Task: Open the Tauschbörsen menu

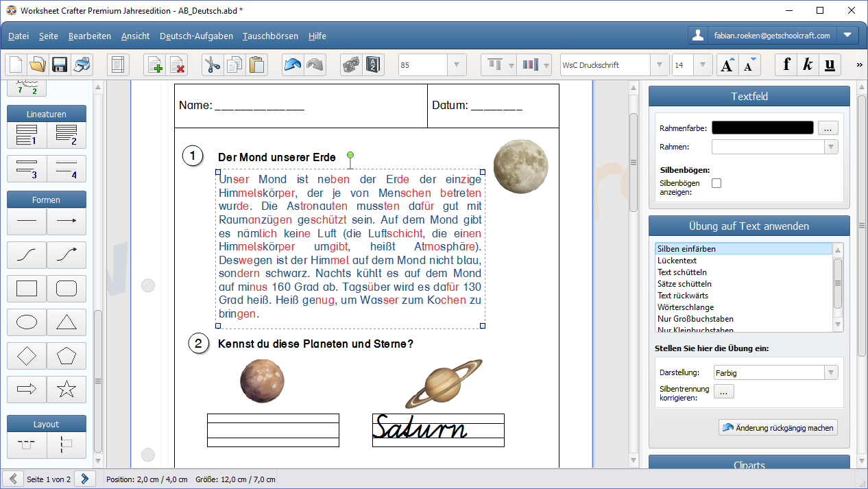Action: pos(270,36)
